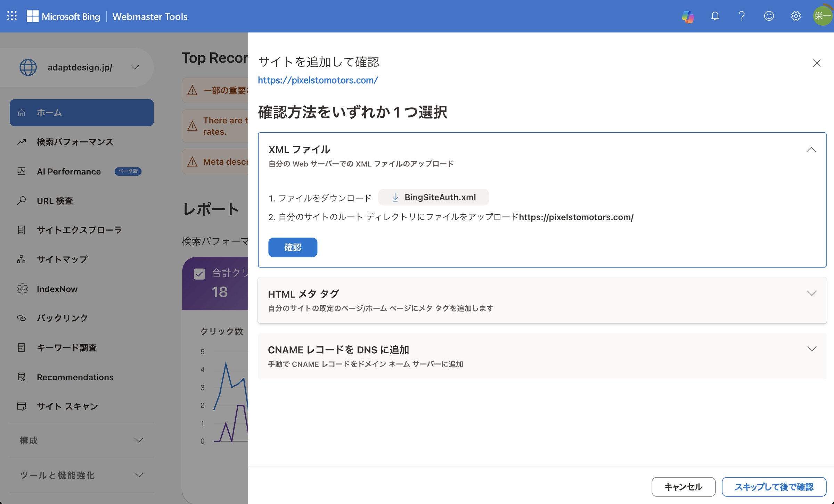Click the IndexNow gear icon
The image size is (834, 504).
pos(22,289)
